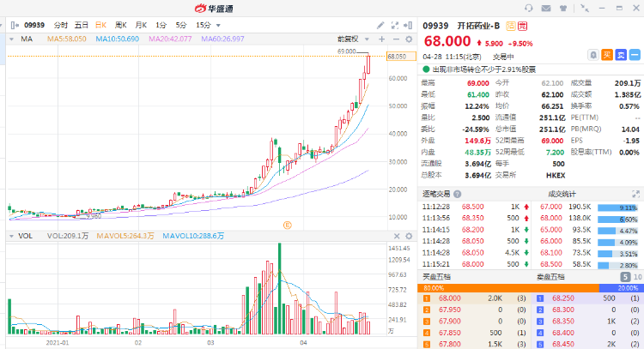This screenshot has height=349, width=644.
Task: Click the 9.11% volume distribution bar
Action: coord(617,208)
